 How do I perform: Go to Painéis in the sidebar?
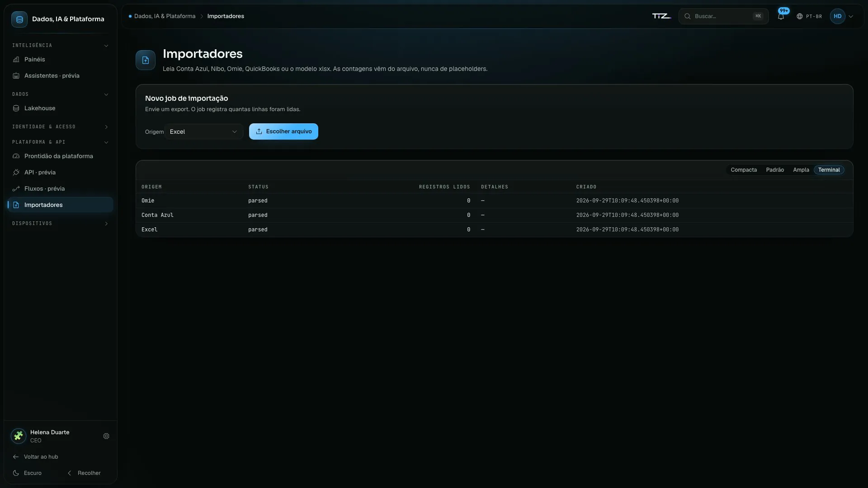61,60
